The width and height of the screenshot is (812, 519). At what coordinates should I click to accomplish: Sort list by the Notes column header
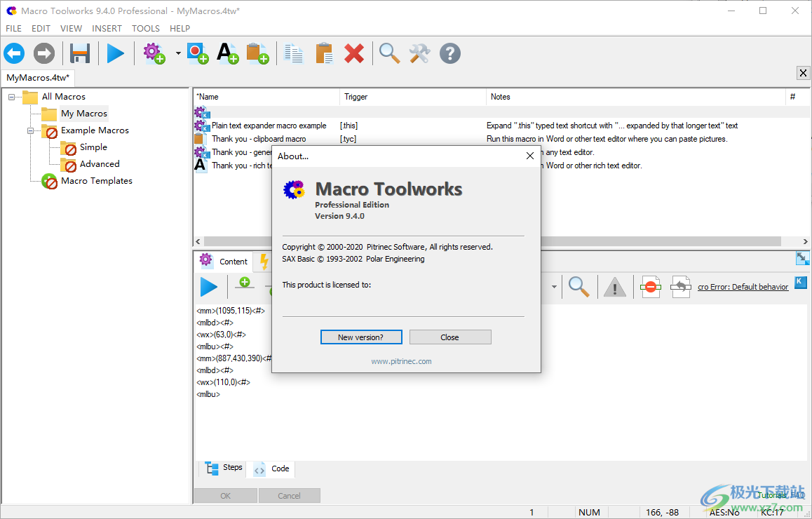coord(636,97)
